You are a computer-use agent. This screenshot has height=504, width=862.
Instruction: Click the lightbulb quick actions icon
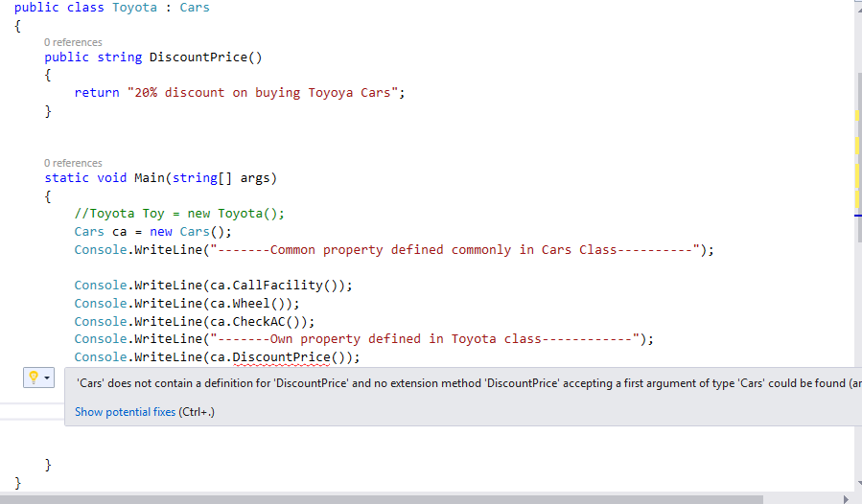[34, 378]
